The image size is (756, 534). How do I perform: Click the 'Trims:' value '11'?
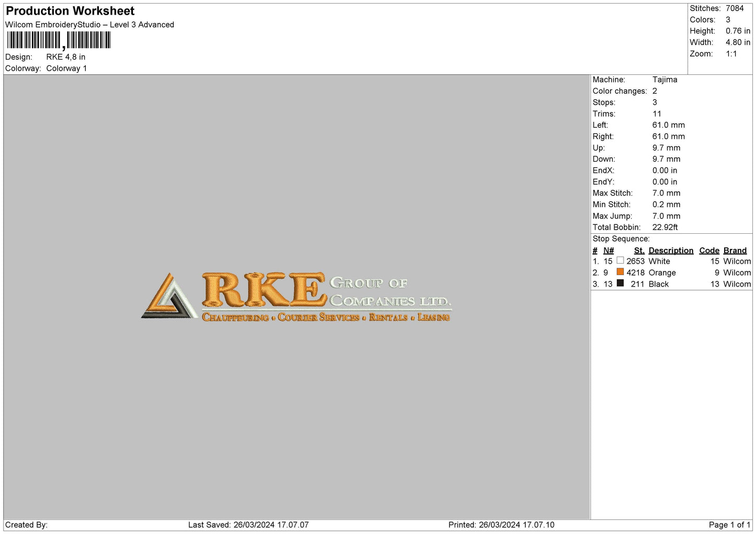(657, 114)
